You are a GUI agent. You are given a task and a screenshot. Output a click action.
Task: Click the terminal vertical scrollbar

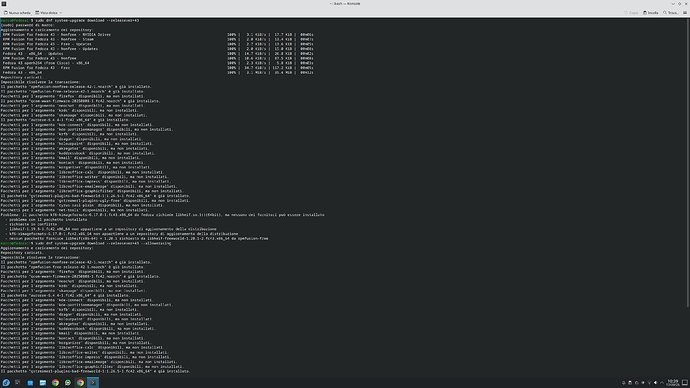pos(688,163)
